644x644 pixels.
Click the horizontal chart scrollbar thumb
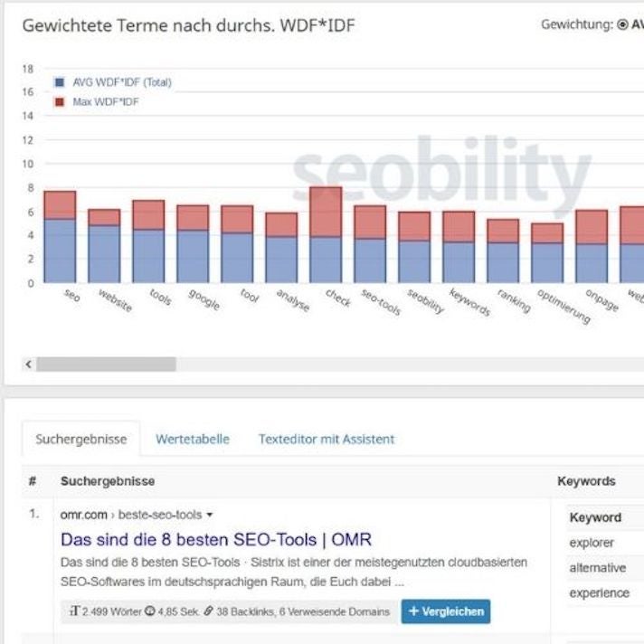[x=106, y=365]
